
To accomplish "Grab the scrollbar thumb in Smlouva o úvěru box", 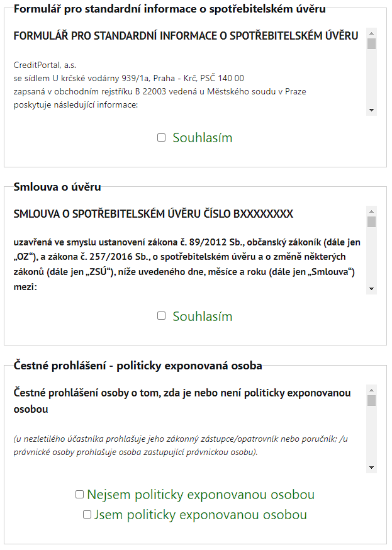I will (x=371, y=222).
